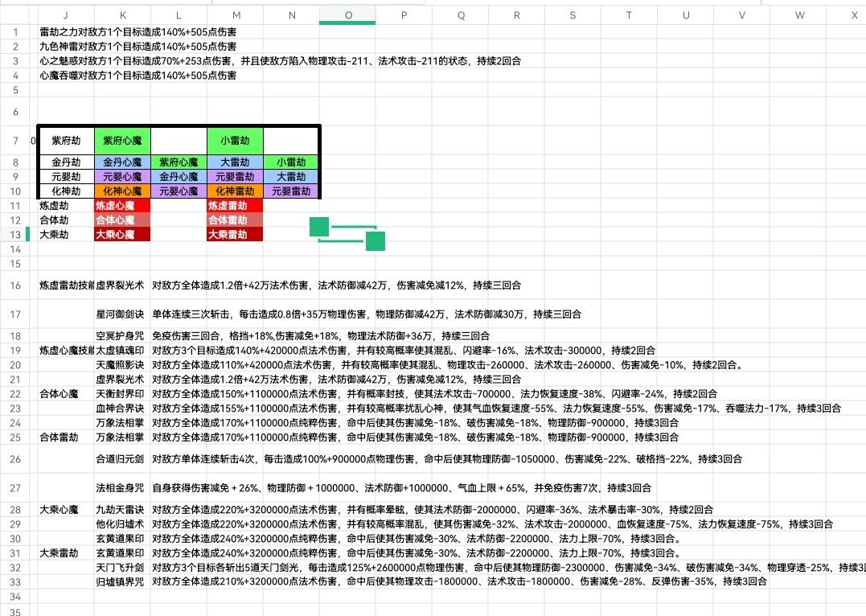Click 合体雷劫 label in row 25
This screenshot has width=866, height=616.
tap(59, 437)
